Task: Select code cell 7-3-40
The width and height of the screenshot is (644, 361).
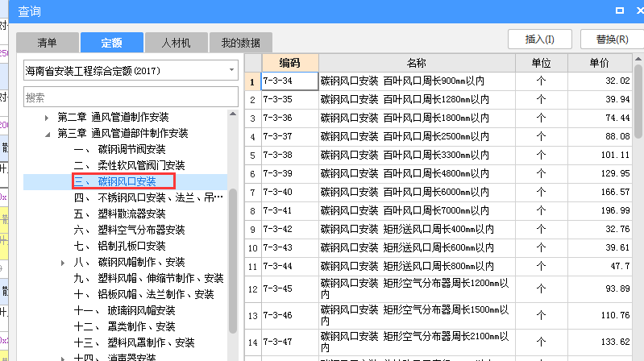Action: point(290,192)
